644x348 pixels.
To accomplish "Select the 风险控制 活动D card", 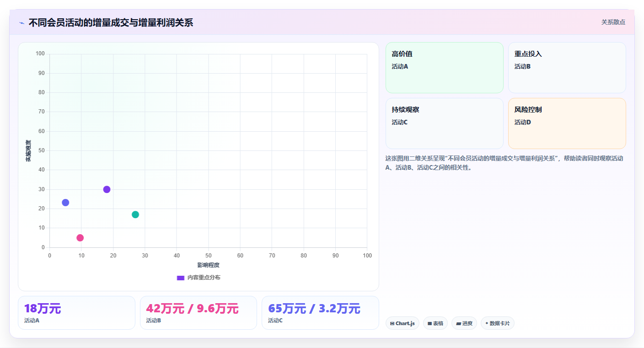I will coord(567,123).
